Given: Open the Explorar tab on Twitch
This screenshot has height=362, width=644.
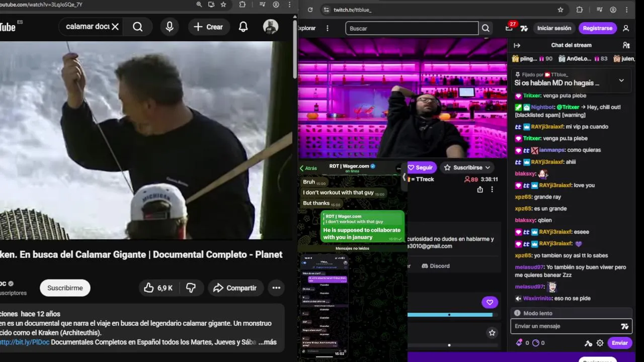Looking at the screenshot, I should click(306, 28).
